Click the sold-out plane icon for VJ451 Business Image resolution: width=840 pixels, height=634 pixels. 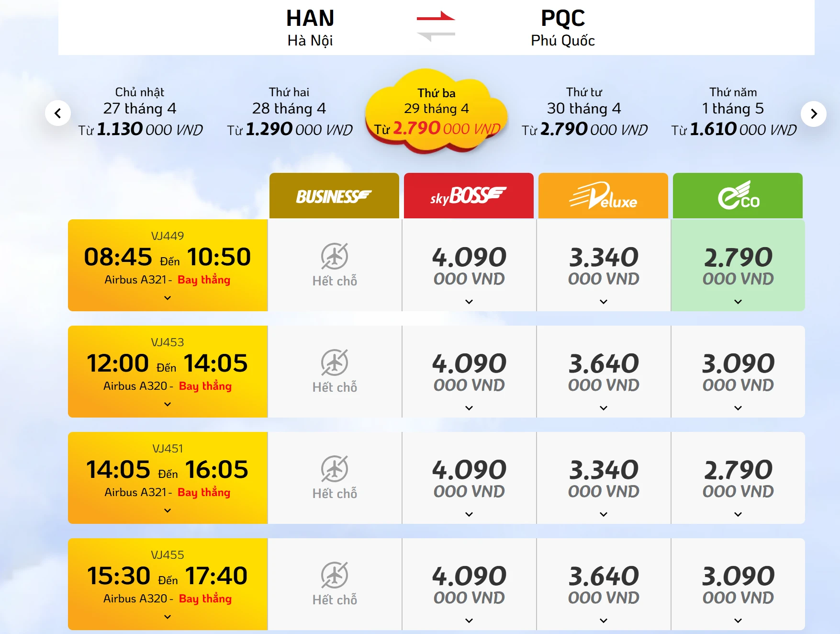click(335, 469)
